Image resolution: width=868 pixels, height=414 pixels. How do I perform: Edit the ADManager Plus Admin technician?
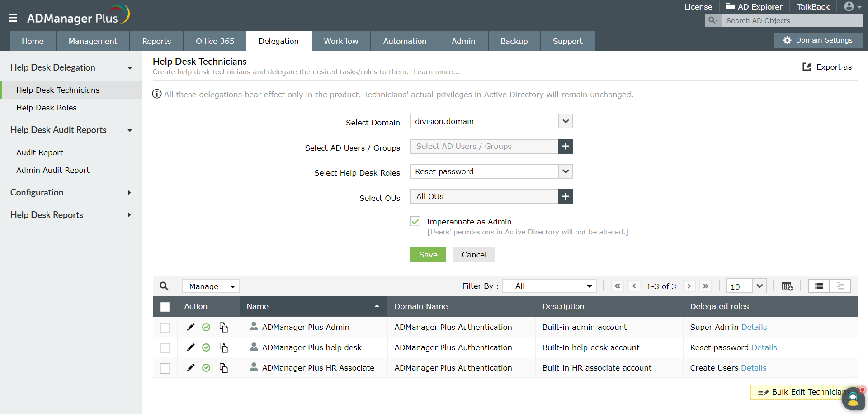[x=191, y=327]
